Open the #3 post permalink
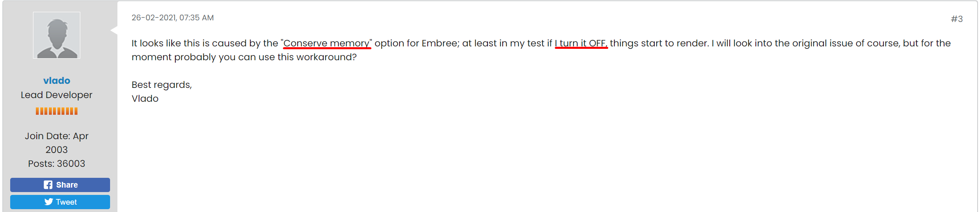Image resolution: width=980 pixels, height=212 pixels. [x=956, y=19]
